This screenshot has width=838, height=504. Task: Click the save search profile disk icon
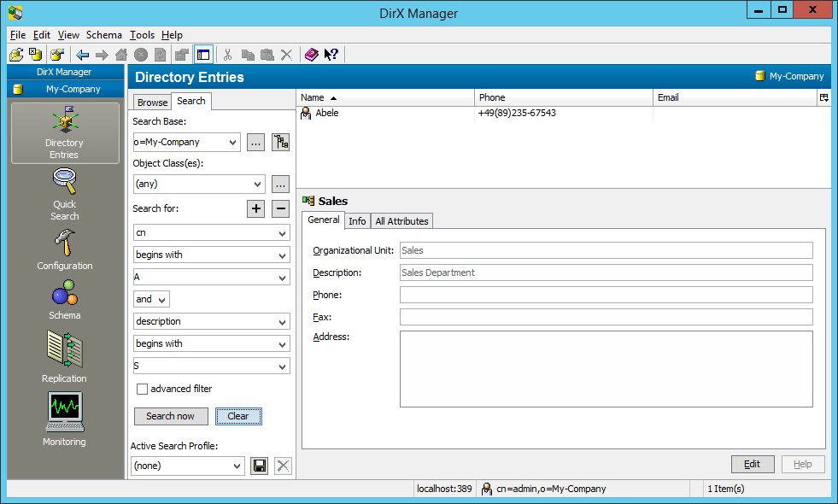click(x=259, y=466)
